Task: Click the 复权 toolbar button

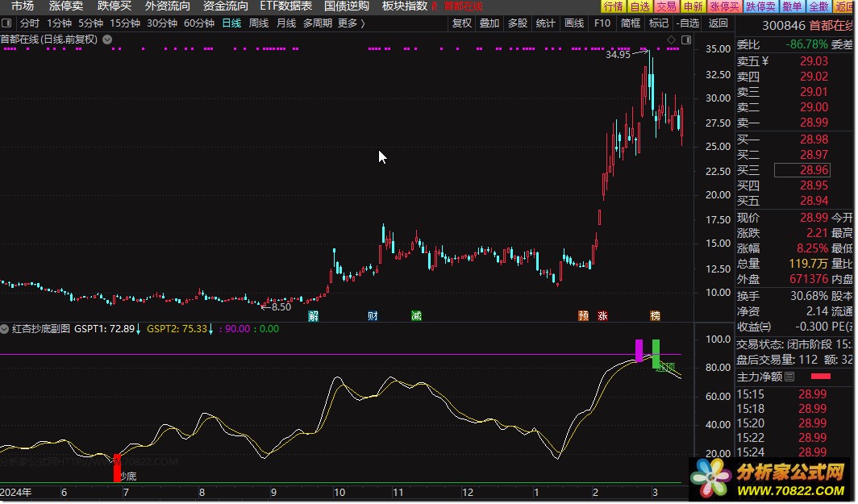Action: [x=462, y=23]
